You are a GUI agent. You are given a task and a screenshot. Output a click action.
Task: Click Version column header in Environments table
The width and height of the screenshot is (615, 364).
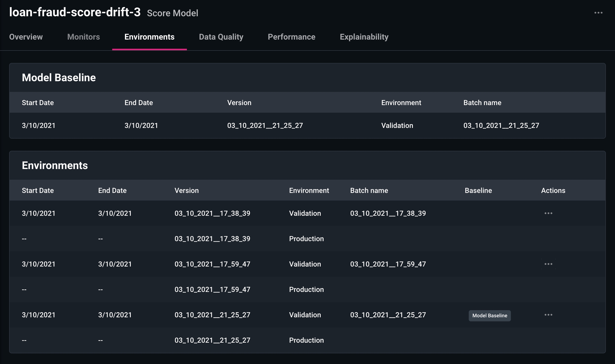pyautogui.click(x=186, y=191)
